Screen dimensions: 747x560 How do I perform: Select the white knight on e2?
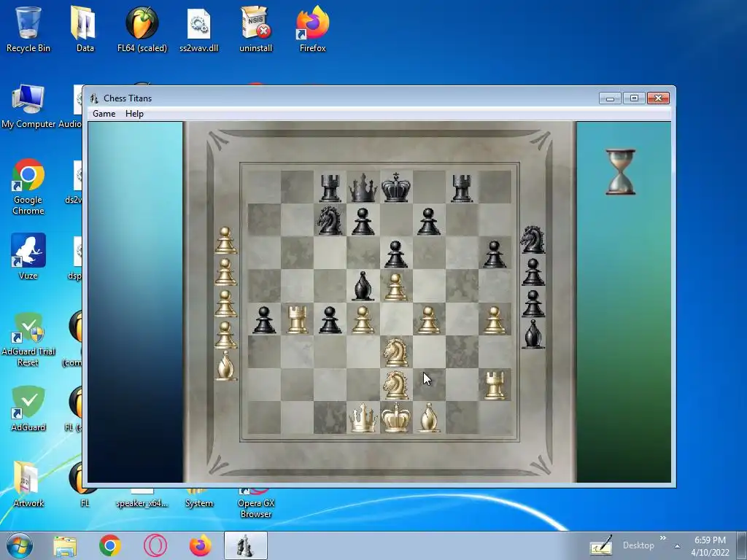pyautogui.click(x=396, y=384)
